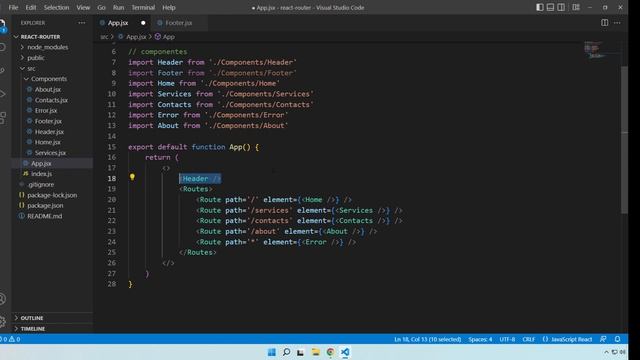Image resolution: width=640 pixels, height=360 pixels.
Task: Open the Help menu
Action: 169,7
